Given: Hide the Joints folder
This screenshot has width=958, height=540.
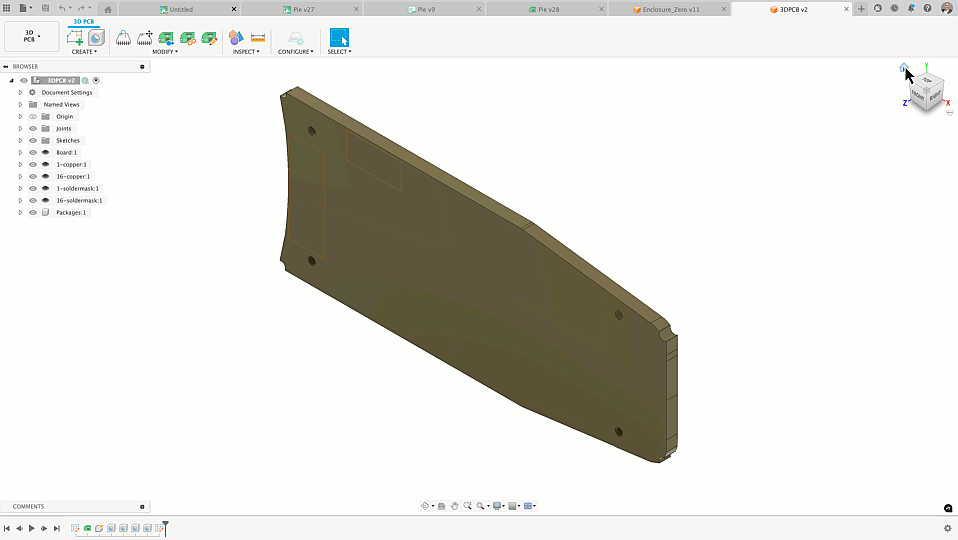Looking at the screenshot, I should click(33, 128).
